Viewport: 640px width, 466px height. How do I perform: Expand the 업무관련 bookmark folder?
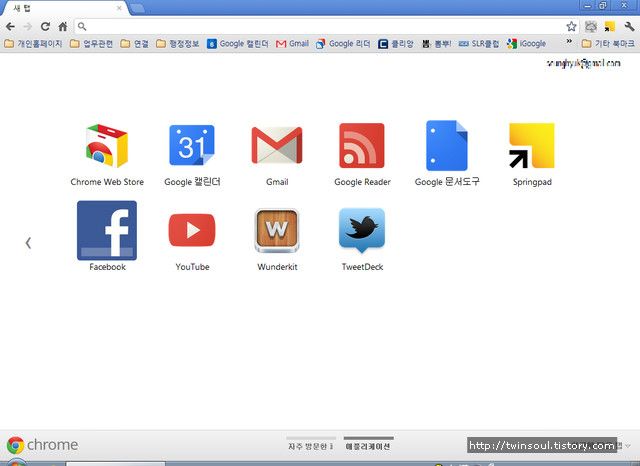point(91,44)
